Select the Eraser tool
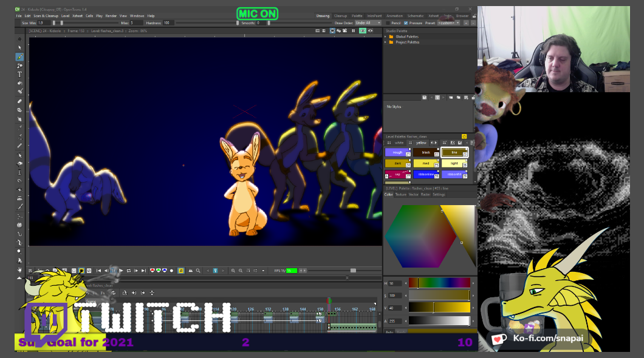644x358 pixels. pos(19,101)
